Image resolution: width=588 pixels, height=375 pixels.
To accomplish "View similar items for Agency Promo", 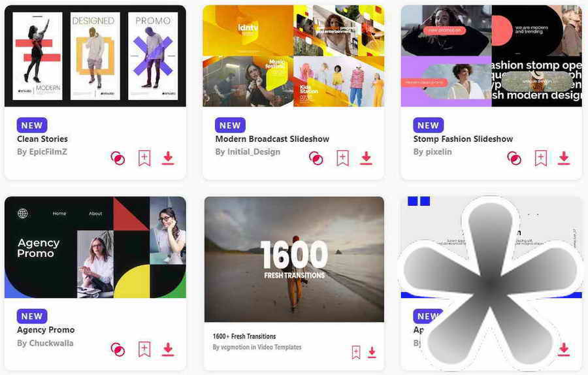I will [118, 349].
